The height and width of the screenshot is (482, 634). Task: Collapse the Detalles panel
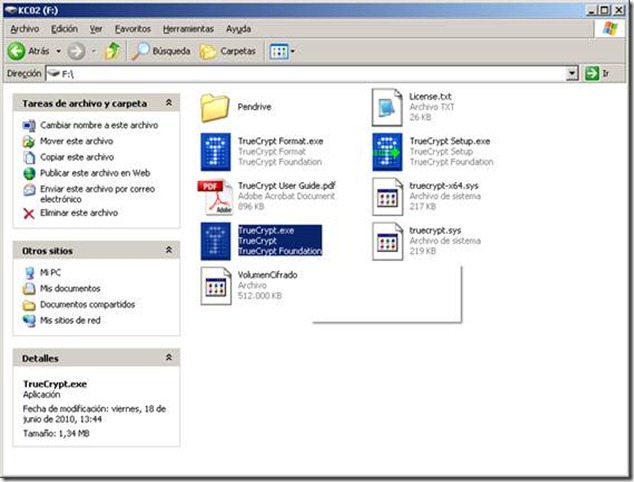point(169,357)
